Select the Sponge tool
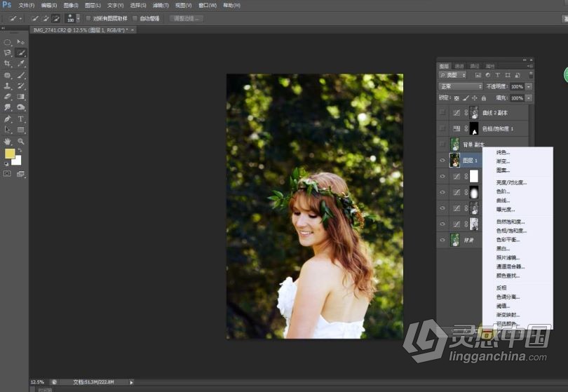Screen dimensions: 568x392 click(20, 107)
